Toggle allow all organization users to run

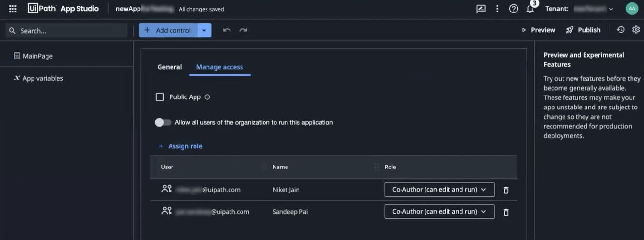click(x=163, y=122)
